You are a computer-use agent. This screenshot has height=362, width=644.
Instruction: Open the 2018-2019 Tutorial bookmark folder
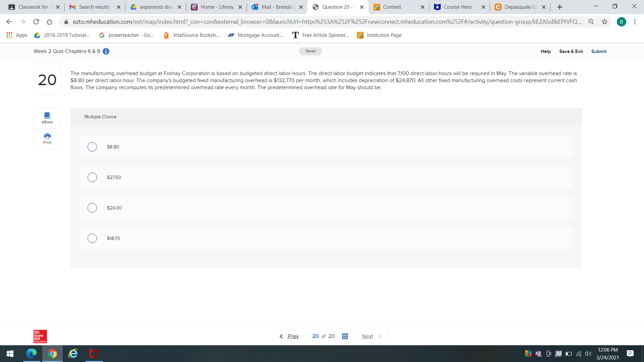pos(62,35)
